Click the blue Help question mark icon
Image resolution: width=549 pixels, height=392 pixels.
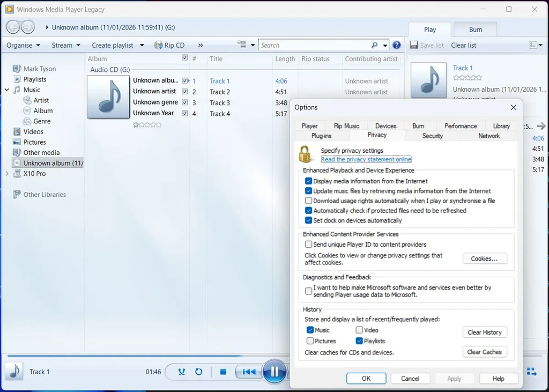pos(397,45)
